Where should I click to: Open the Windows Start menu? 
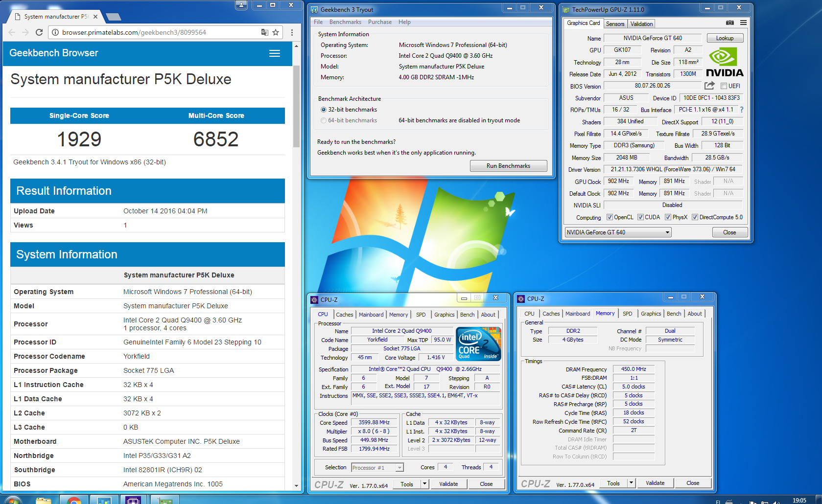coord(13,500)
